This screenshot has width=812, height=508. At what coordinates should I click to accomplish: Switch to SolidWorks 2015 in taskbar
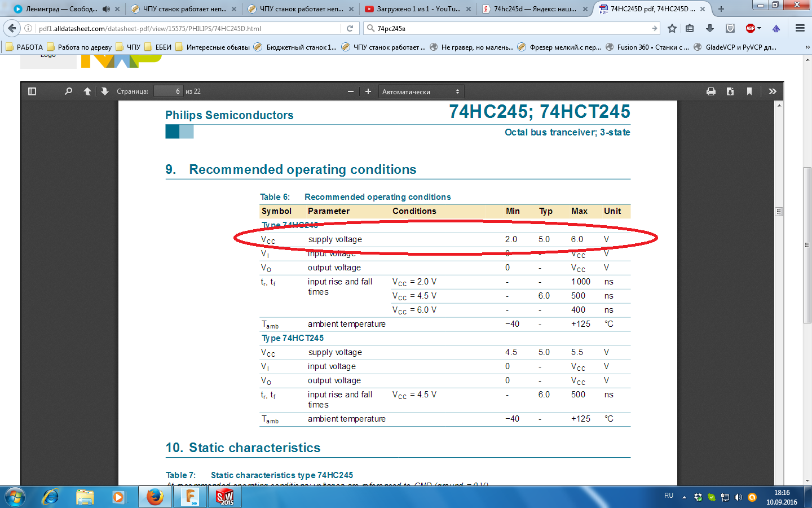pyautogui.click(x=226, y=497)
